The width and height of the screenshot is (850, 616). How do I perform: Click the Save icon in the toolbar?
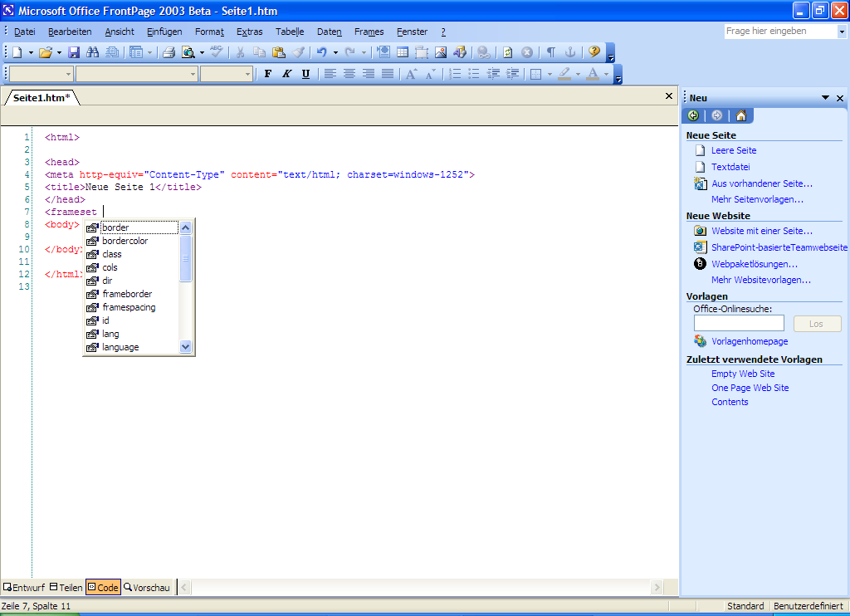73,52
